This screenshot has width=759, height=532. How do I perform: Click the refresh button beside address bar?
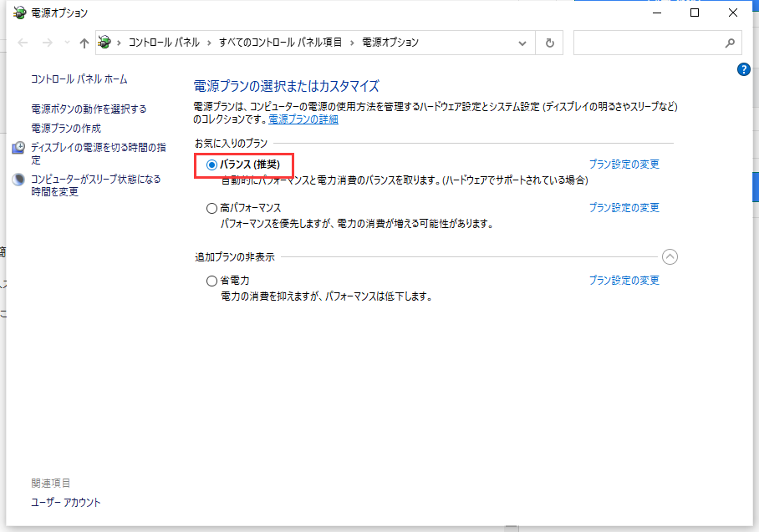click(x=549, y=43)
